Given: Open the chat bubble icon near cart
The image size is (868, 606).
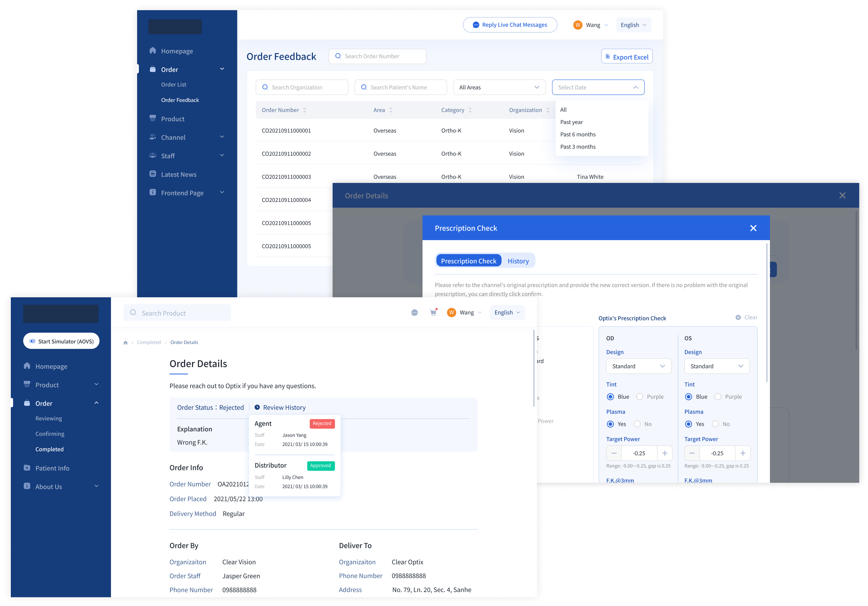Looking at the screenshot, I should coord(414,313).
